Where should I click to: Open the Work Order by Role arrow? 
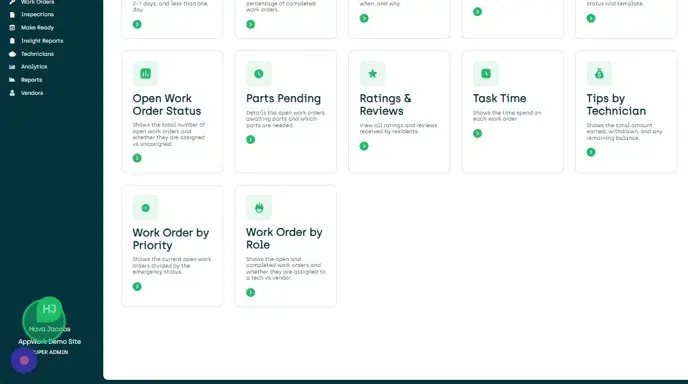point(251,292)
